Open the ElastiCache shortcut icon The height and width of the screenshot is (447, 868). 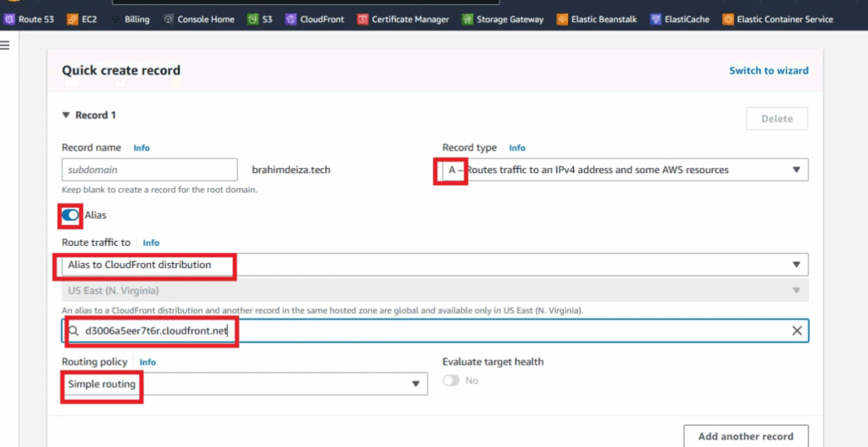pyautogui.click(x=656, y=20)
